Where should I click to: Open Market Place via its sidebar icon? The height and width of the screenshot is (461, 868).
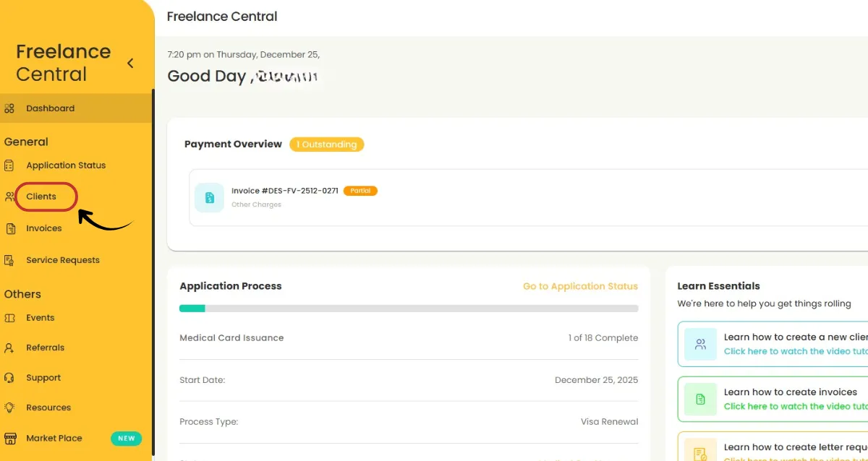9,437
